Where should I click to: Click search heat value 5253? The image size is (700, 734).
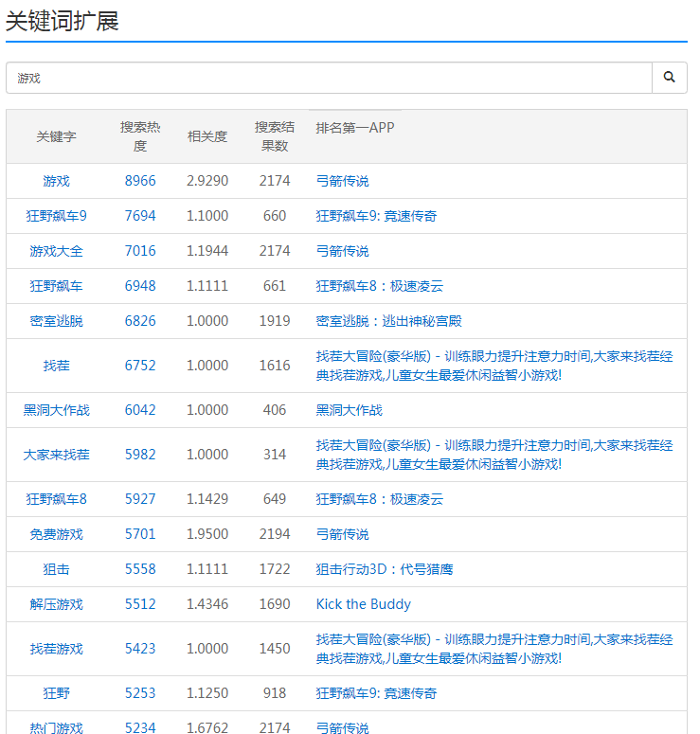(140, 693)
